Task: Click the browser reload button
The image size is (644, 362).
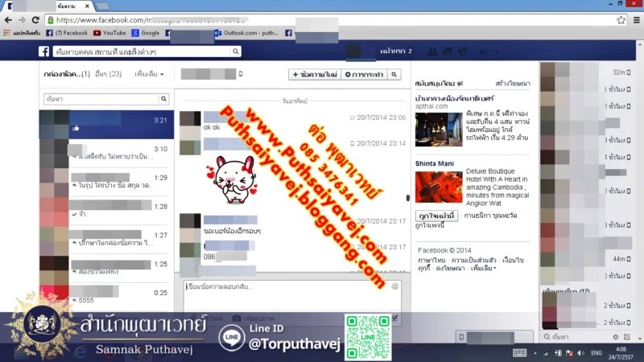Action: click(36, 19)
